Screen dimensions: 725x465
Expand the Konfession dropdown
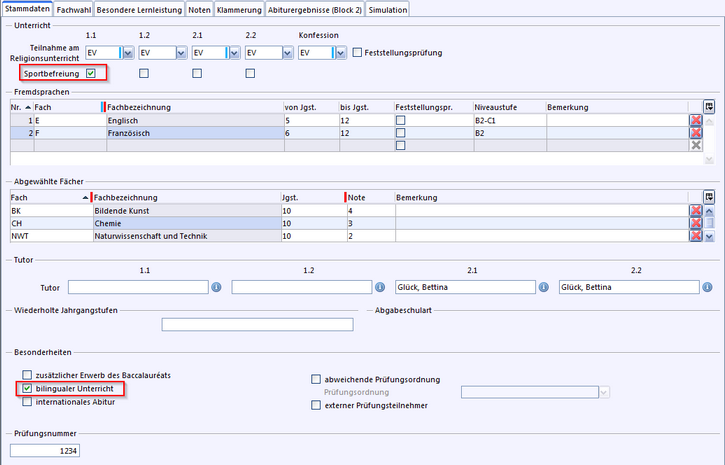pos(340,53)
